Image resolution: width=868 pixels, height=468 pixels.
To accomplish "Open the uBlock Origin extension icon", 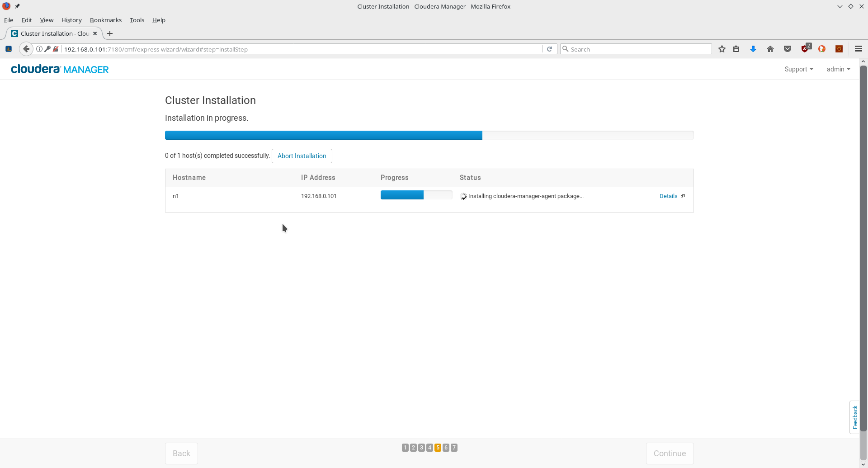I will [x=805, y=48].
